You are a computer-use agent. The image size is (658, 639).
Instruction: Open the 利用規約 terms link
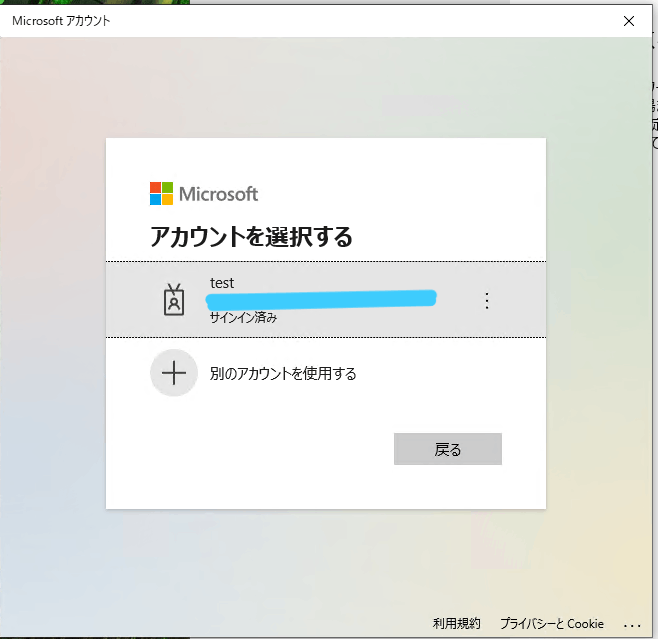tap(457, 623)
